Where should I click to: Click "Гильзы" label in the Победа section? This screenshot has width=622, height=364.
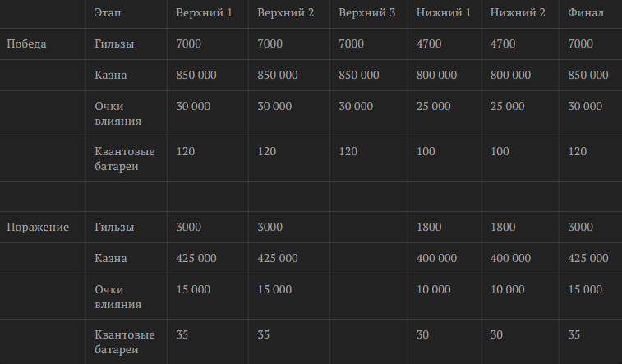pyautogui.click(x=114, y=44)
